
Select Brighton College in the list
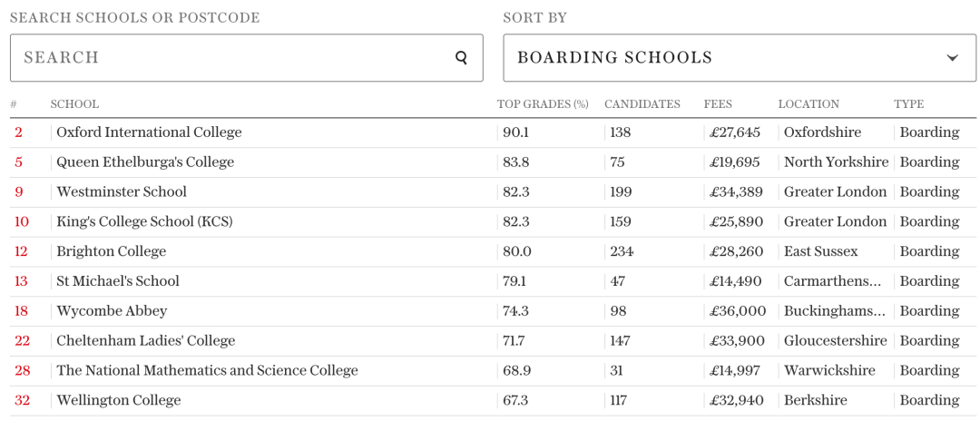112,251
